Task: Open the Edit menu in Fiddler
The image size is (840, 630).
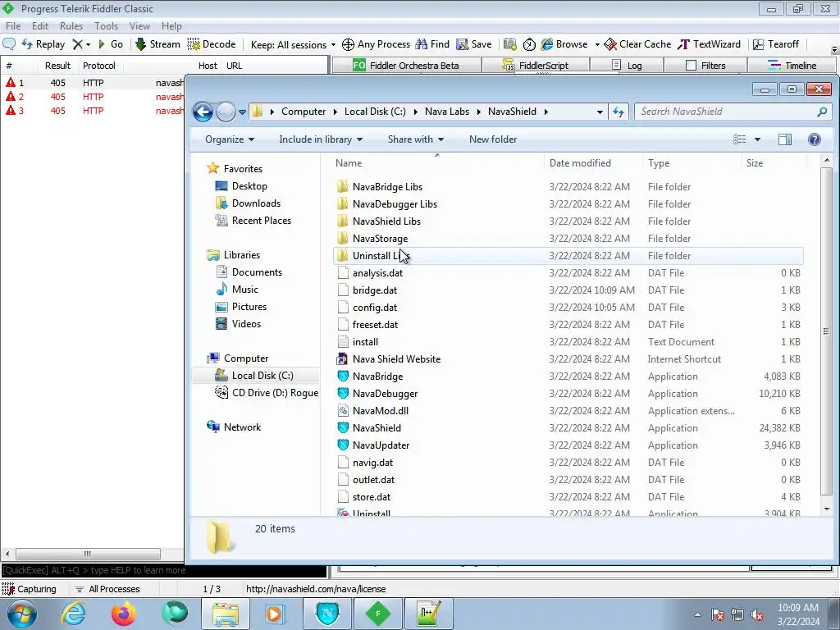Action: [x=40, y=25]
